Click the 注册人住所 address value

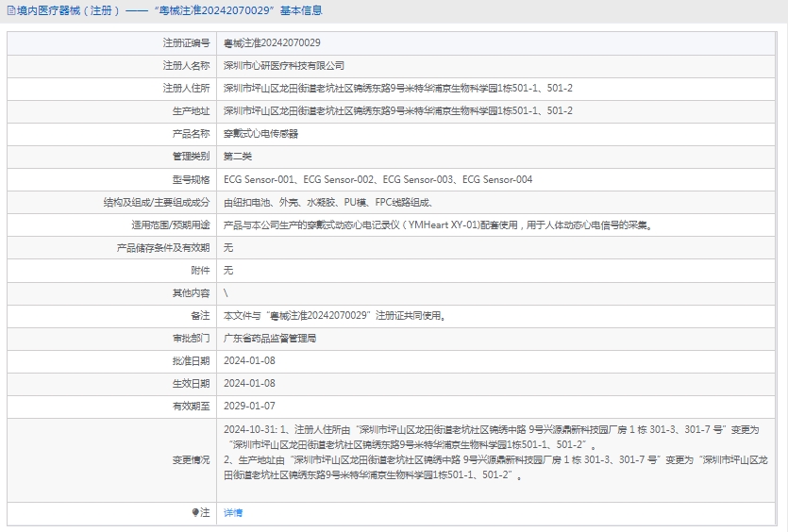point(397,89)
